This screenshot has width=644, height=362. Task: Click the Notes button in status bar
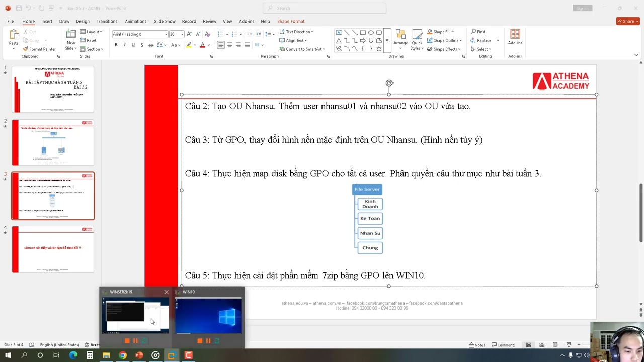[x=477, y=345]
